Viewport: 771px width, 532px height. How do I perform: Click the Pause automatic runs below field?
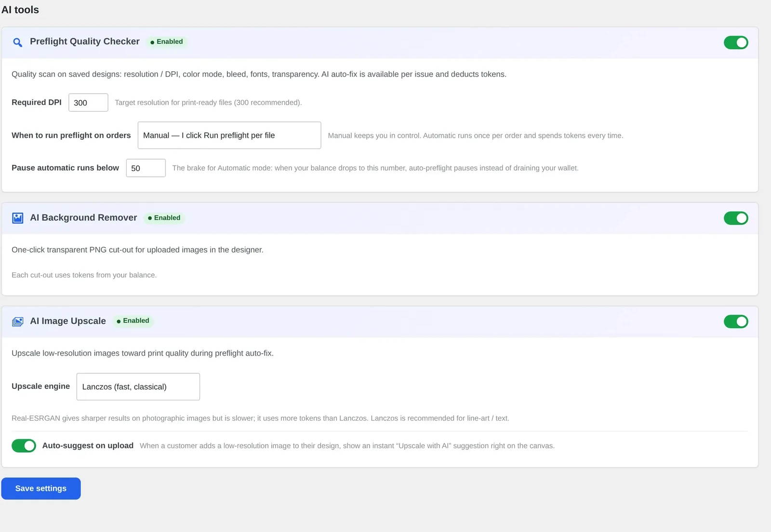coord(146,168)
